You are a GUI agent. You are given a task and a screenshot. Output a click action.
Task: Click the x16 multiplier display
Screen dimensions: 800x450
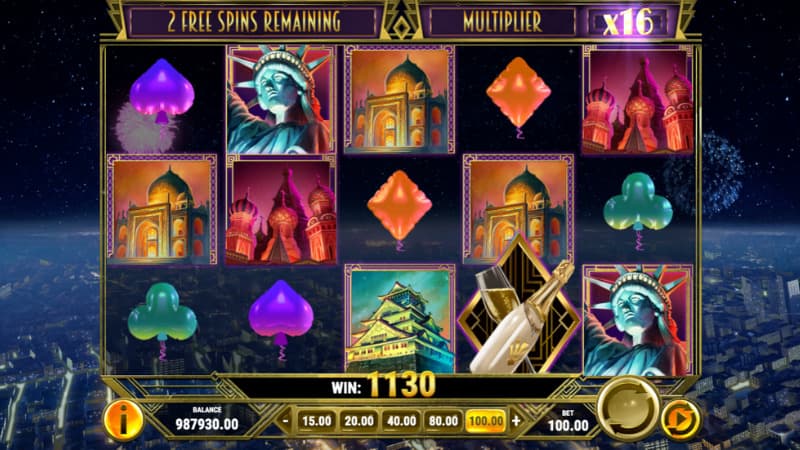[x=628, y=22]
